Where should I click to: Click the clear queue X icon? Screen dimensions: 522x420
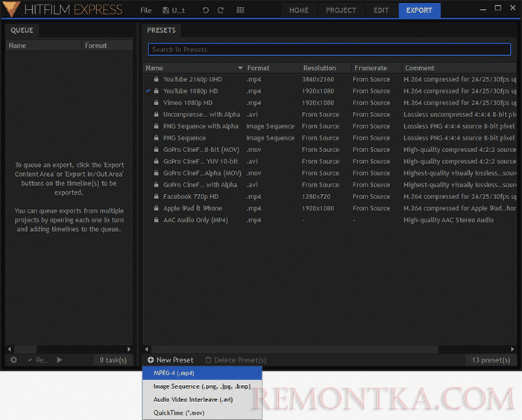pos(13,360)
